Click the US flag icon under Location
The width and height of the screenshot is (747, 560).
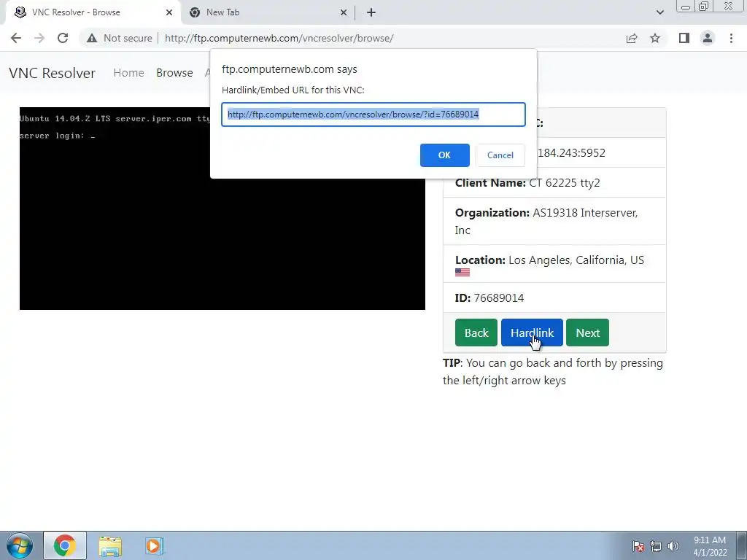click(x=462, y=273)
